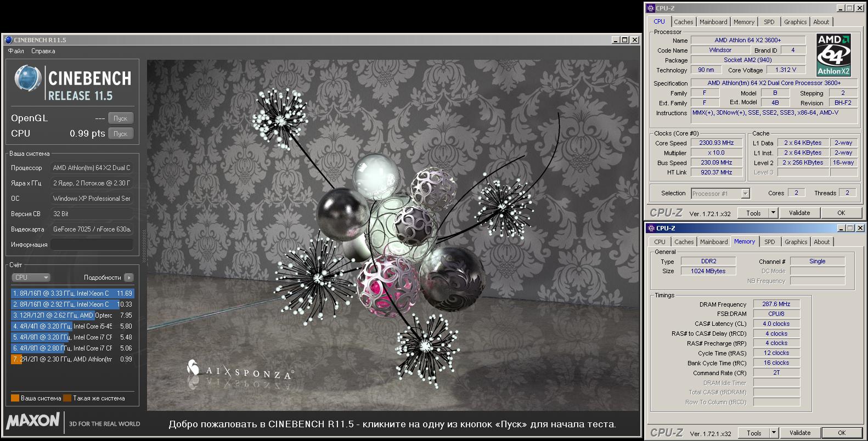Click the top CPU-Z window title icon
868x441 pixels.
click(x=651, y=8)
